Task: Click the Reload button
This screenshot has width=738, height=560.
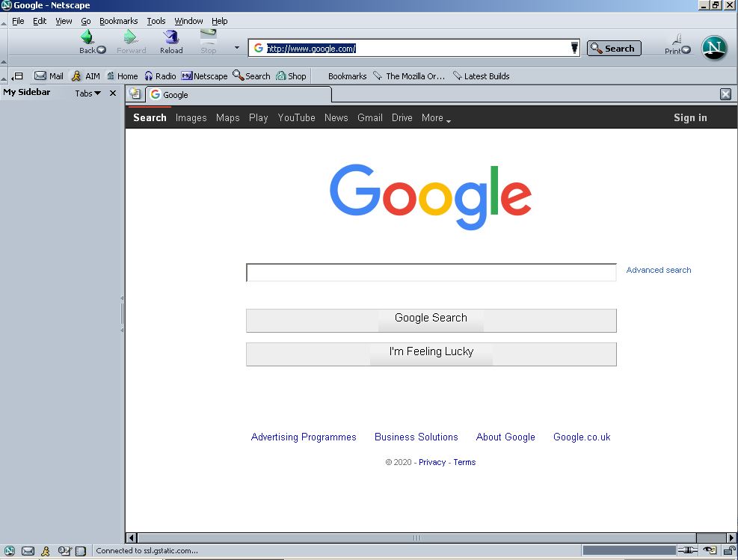Action: tap(170, 41)
